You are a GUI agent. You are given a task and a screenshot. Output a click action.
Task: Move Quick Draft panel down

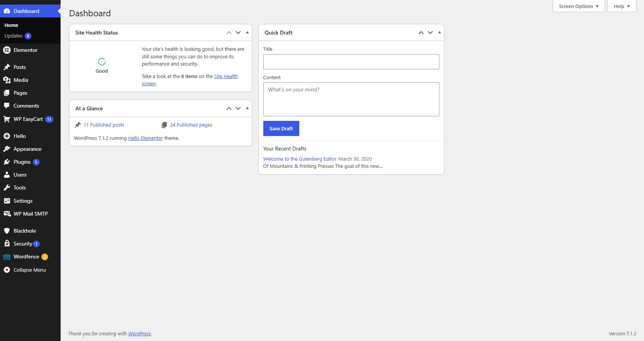pyautogui.click(x=430, y=33)
